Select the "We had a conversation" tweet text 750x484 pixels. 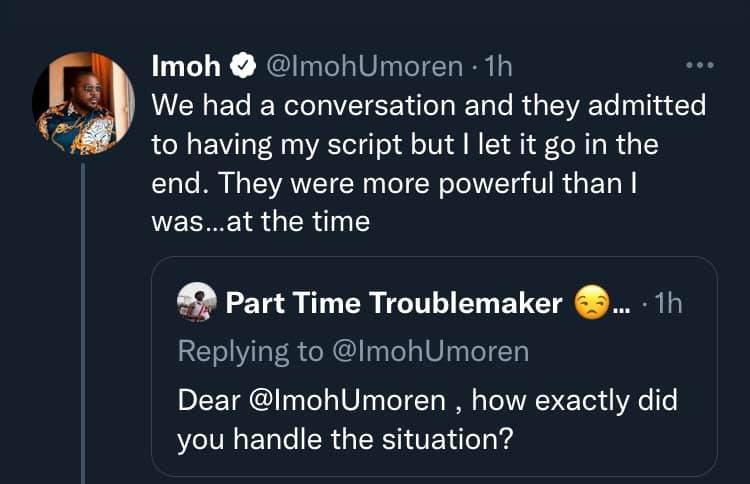[428, 103]
